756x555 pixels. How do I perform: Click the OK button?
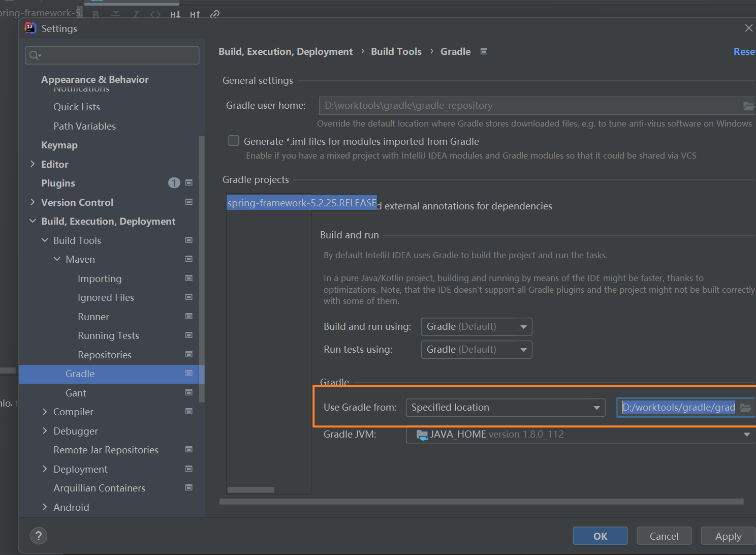[x=600, y=536]
